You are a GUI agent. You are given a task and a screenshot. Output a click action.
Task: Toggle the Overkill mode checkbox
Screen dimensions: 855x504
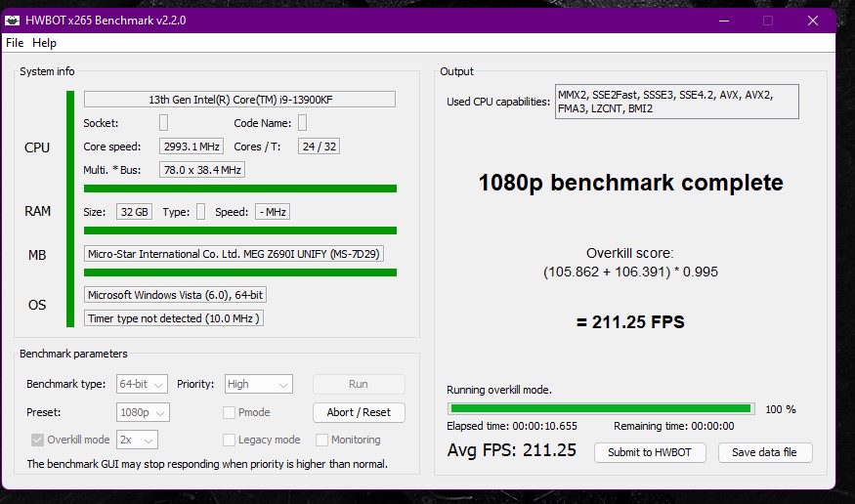click(37, 440)
